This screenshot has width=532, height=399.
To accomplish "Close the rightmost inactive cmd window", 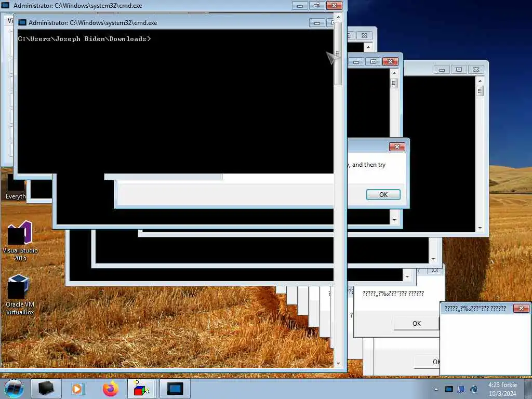I will [476, 70].
